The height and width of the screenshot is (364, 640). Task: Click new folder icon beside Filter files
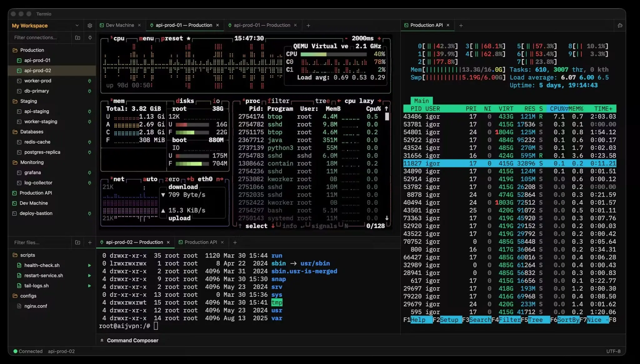click(x=77, y=242)
